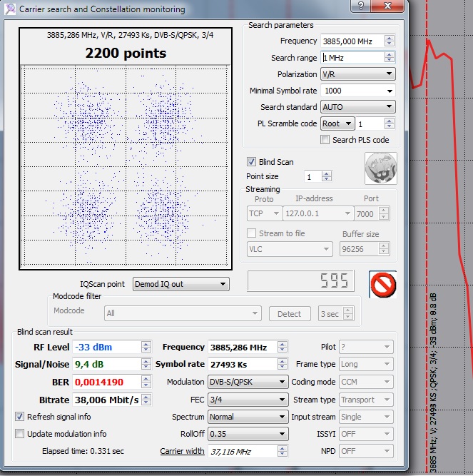The width and height of the screenshot is (473, 476).
Task: Open the Stream type Transport dropdown
Action: pos(366,400)
